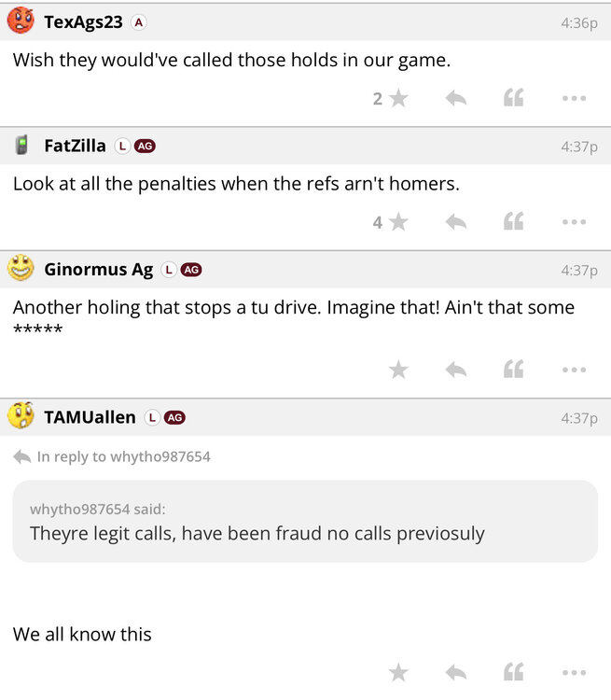
Task: Star TAMUallen's 'We all know this' post
Action: (x=398, y=672)
